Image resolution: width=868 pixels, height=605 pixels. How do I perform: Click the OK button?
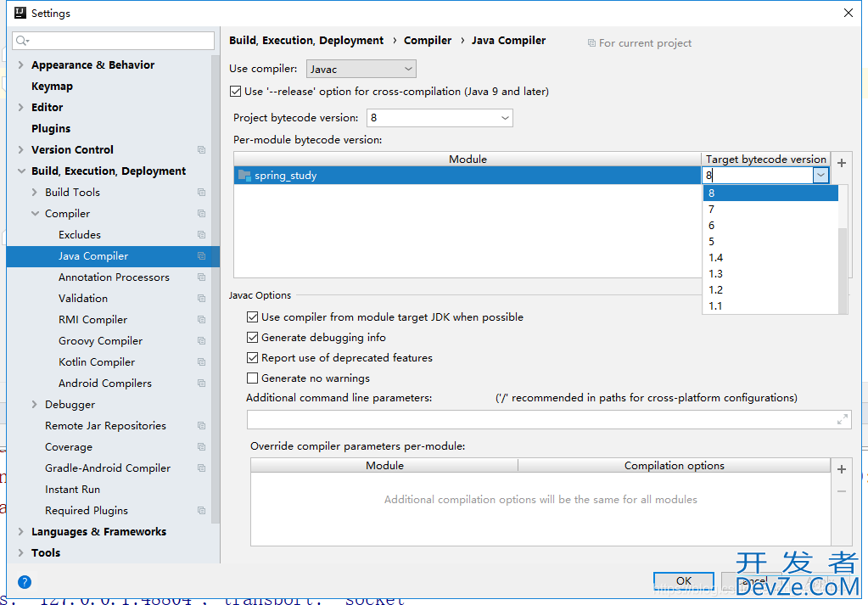point(684,580)
